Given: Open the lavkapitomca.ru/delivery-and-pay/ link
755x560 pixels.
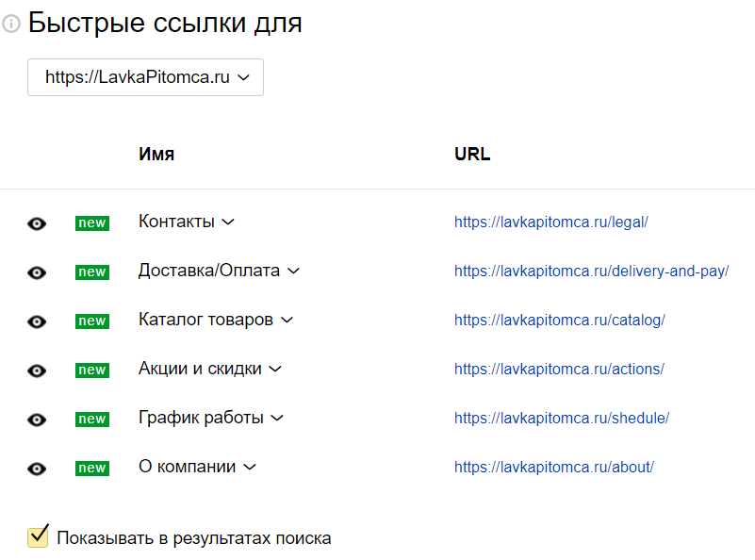Looking at the screenshot, I should 591,272.
